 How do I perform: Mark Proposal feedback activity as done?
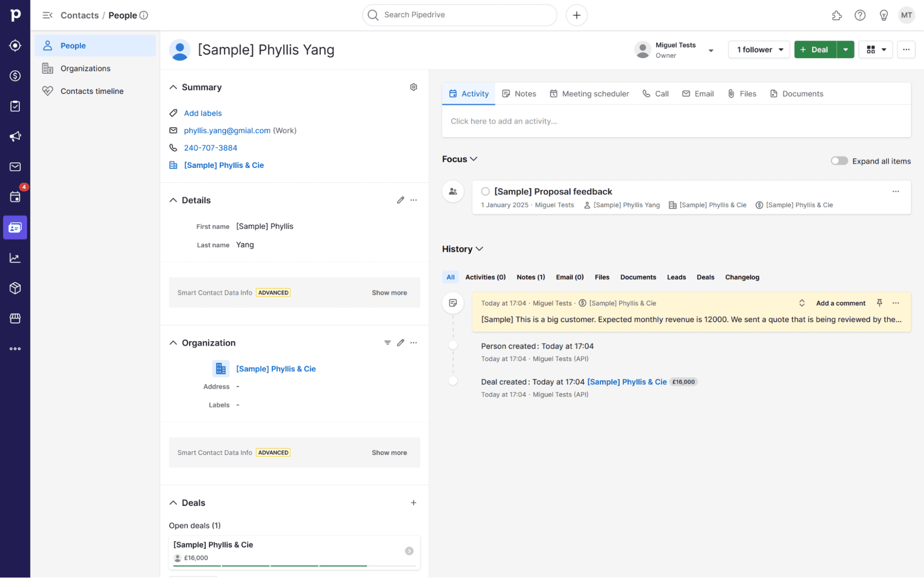point(485,191)
